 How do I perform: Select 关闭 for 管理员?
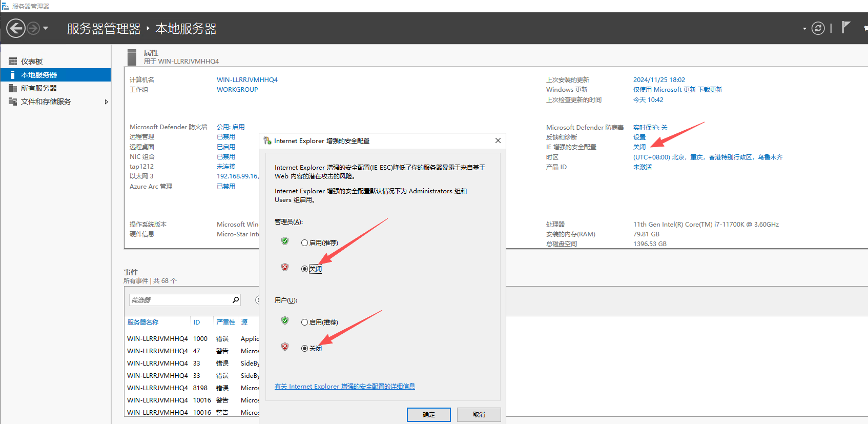(305, 269)
